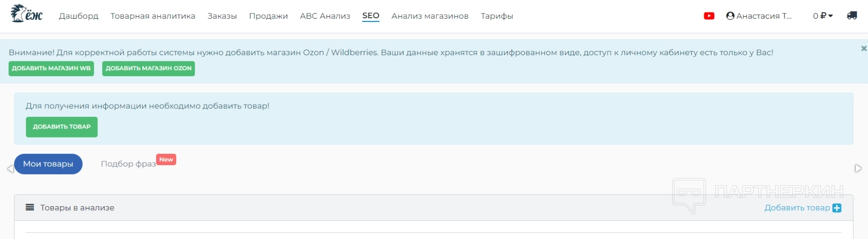Open the YouTube channel icon

click(709, 16)
